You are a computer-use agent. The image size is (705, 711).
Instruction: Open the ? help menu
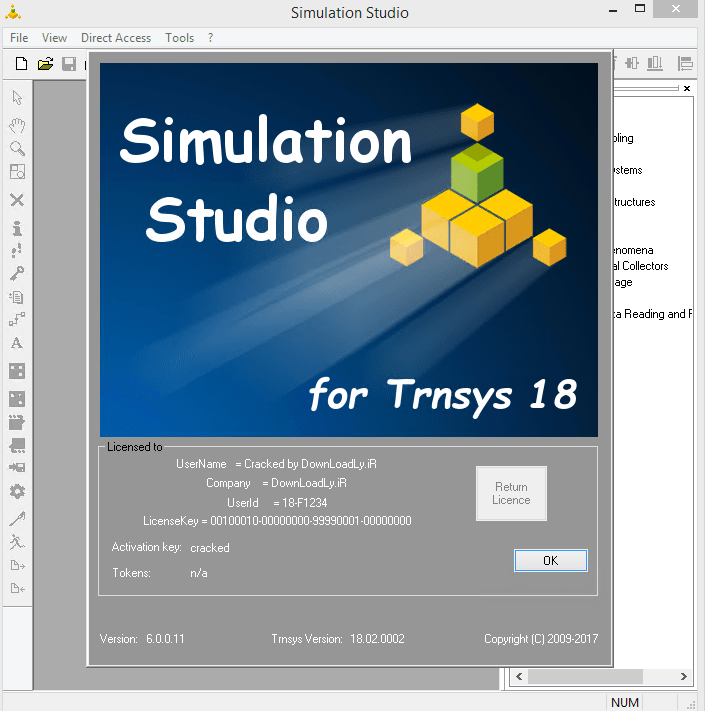pyautogui.click(x=210, y=38)
